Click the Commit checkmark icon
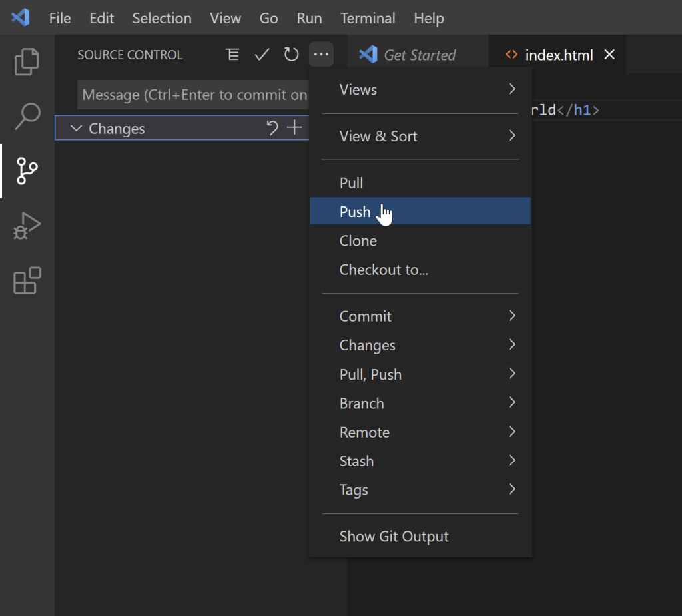The image size is (682, 616). [262, 55]
